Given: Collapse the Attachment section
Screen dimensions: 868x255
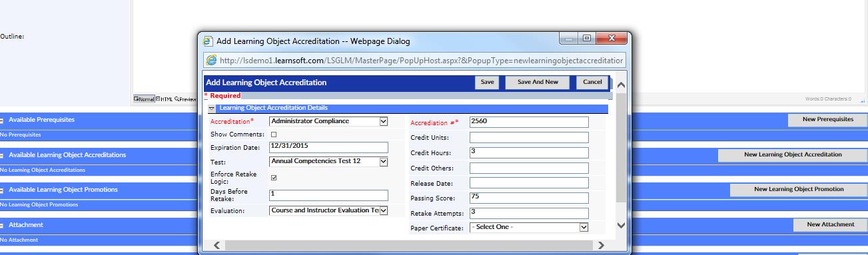Looking at the screenshot, I should tap(2, 226).
